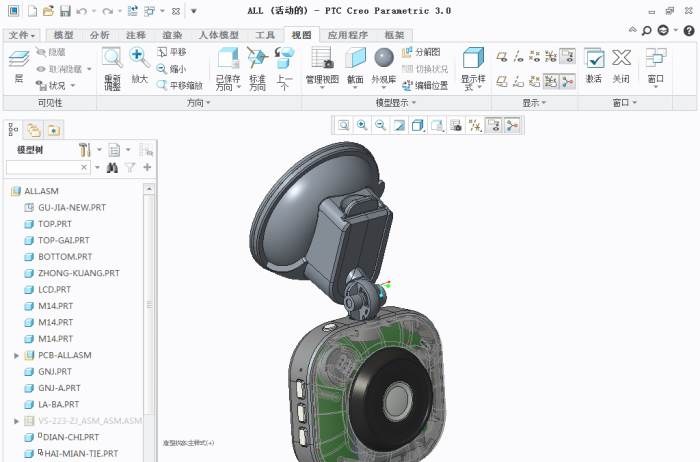700x462 pixels.
Task: Toggle annotation display in graphics toolbar
Action: (x=493, y=125)
